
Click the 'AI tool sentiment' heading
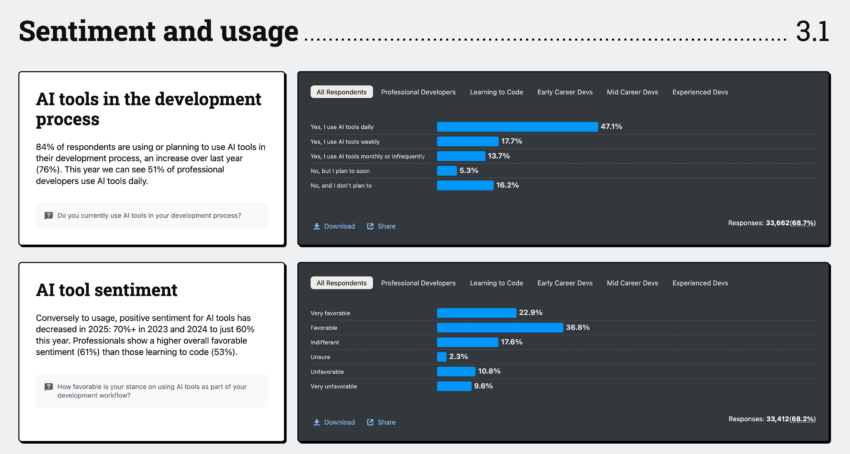click(107, 290)
